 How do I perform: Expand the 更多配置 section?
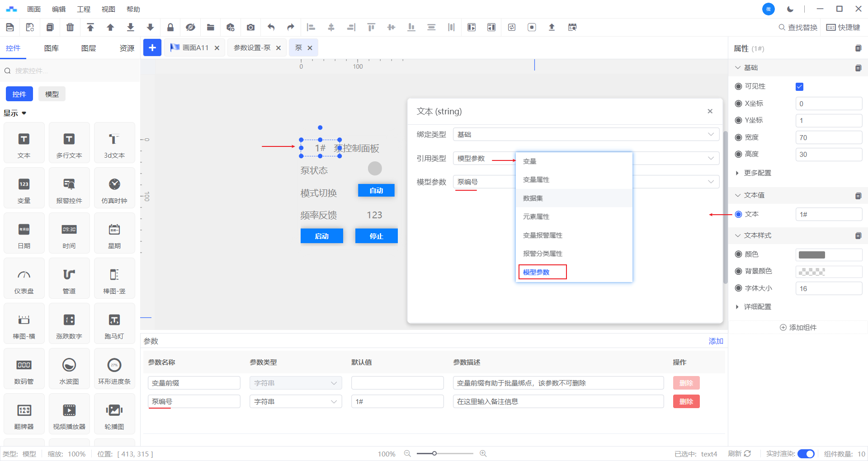[x=757, y=173]
